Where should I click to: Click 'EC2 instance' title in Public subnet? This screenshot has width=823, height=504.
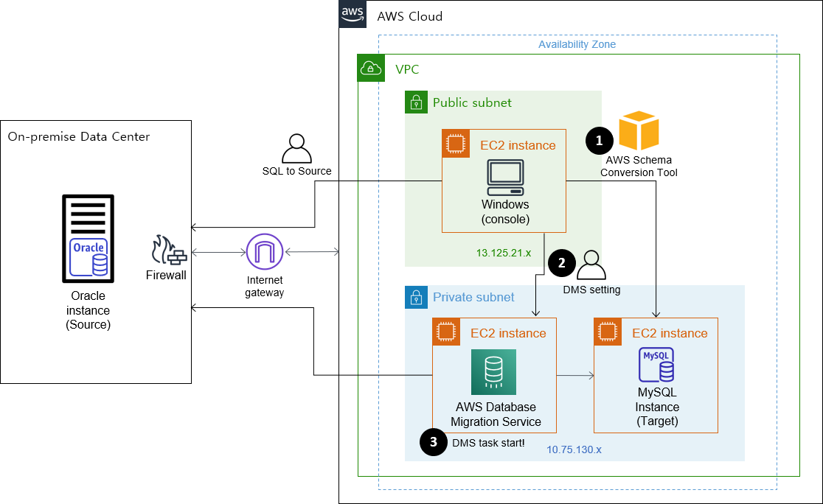click(x=518, y=145)
